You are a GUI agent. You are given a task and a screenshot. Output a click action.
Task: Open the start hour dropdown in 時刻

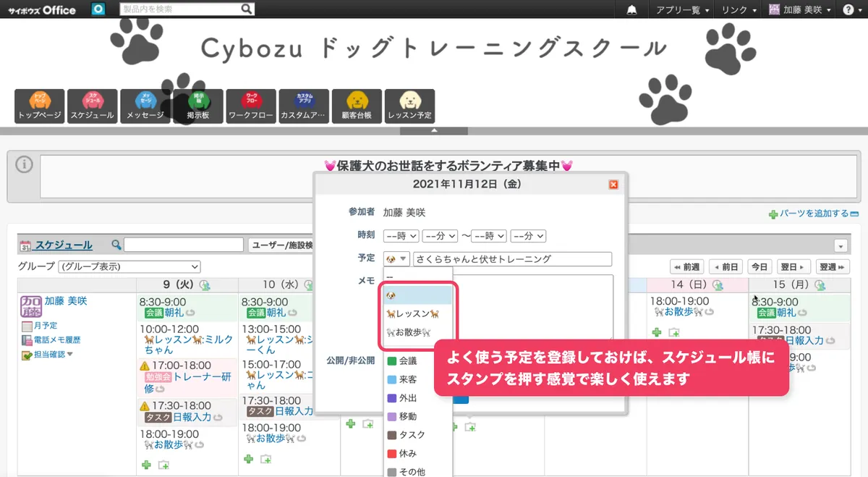[x=401, y=236]
